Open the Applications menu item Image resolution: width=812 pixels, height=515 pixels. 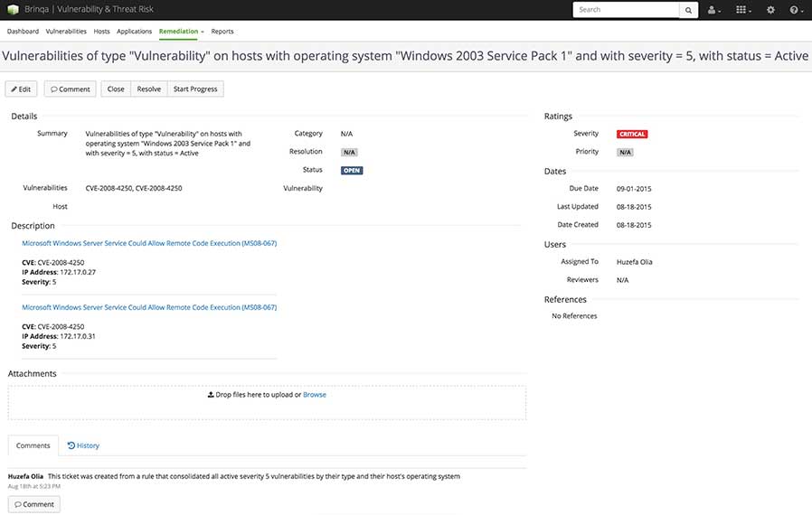[134, 31]
